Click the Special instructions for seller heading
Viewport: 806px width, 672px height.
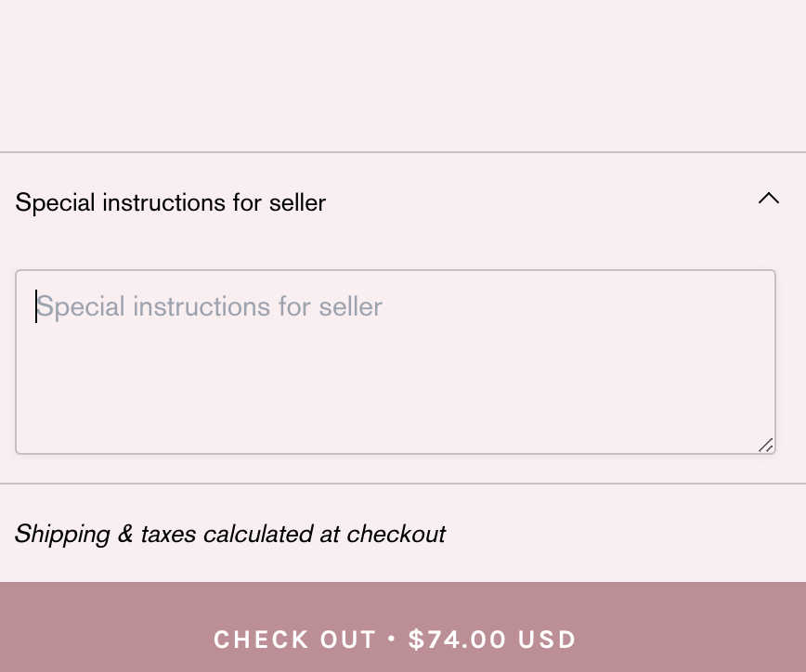click(x=171, y=202)
